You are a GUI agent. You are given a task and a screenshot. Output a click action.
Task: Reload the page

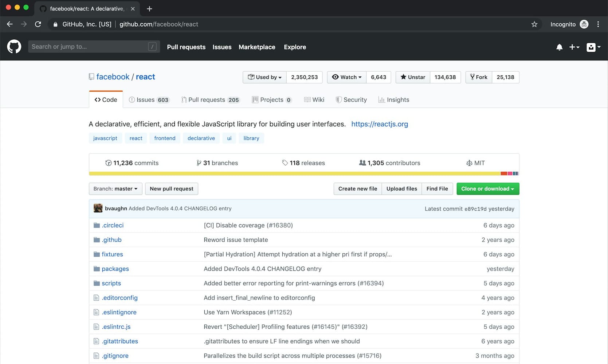[38, 24]
